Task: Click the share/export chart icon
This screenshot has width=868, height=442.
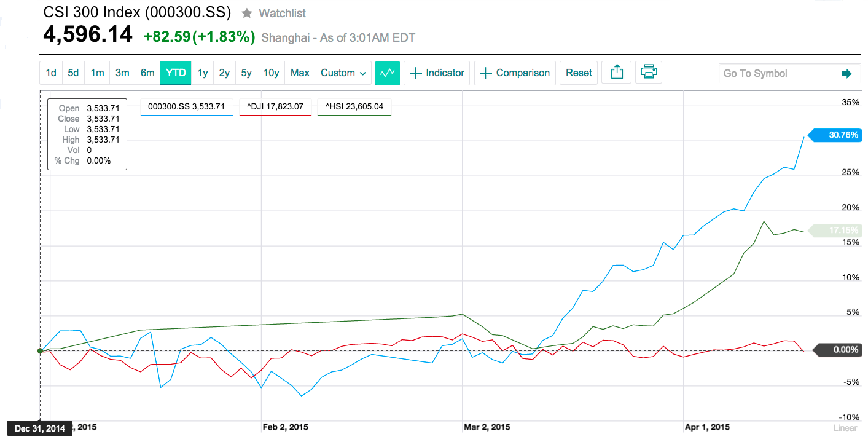Action: (x=617, y=73)
